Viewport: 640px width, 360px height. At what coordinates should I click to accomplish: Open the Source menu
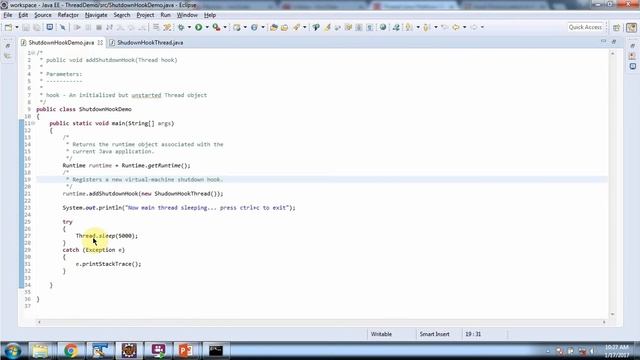43,15
